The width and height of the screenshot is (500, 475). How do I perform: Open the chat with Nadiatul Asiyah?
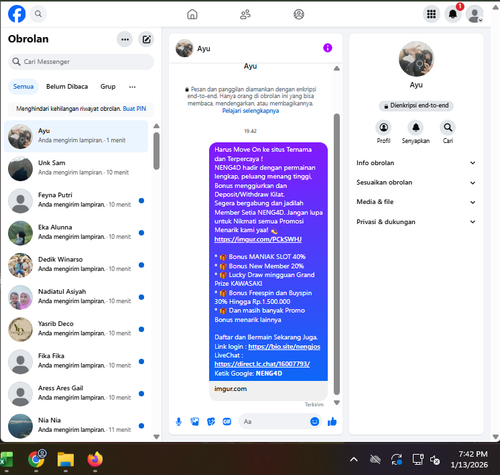click(76, 297)
